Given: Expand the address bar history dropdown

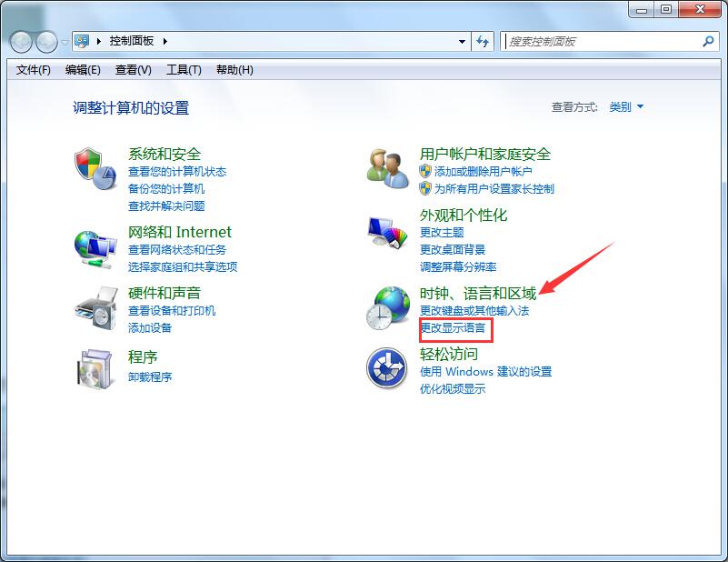Looking at the screenshot, I should (x=462, y=41).
